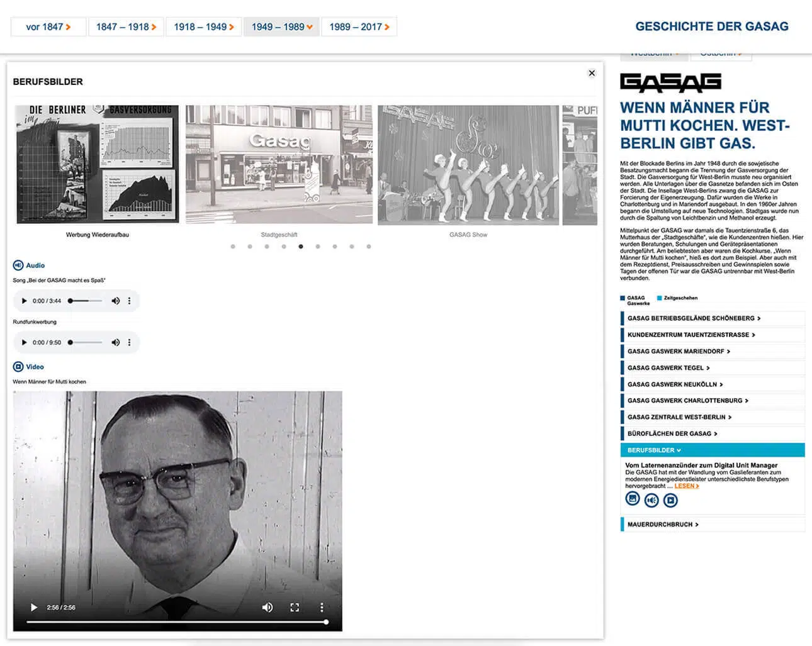Screen dimensions: 812x646
Task: Open more options of the 3:44 song player
Action: click(x=130, y=301)
